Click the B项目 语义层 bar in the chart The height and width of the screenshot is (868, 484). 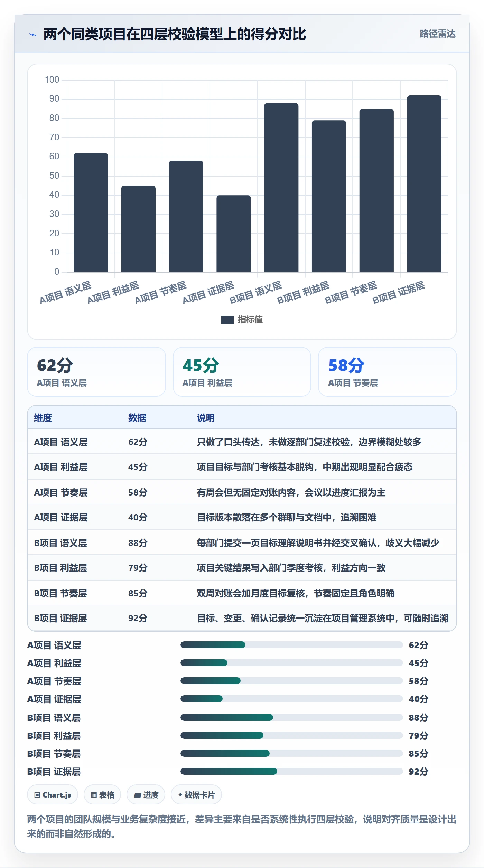coord(281,187)
